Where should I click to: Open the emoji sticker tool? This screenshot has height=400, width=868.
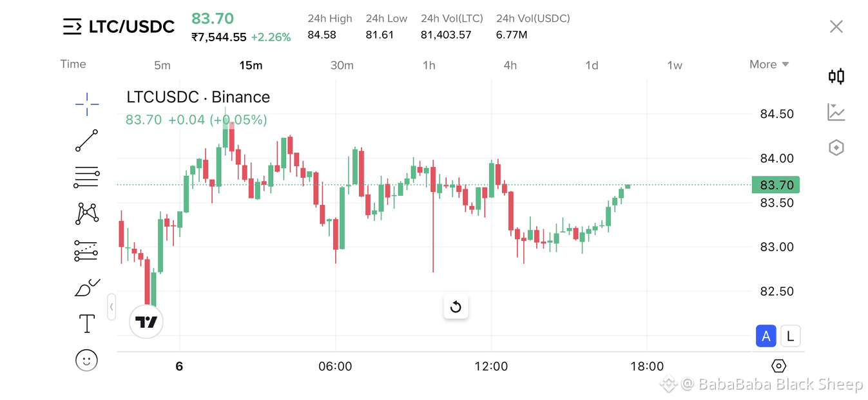[x=86, y=360]
